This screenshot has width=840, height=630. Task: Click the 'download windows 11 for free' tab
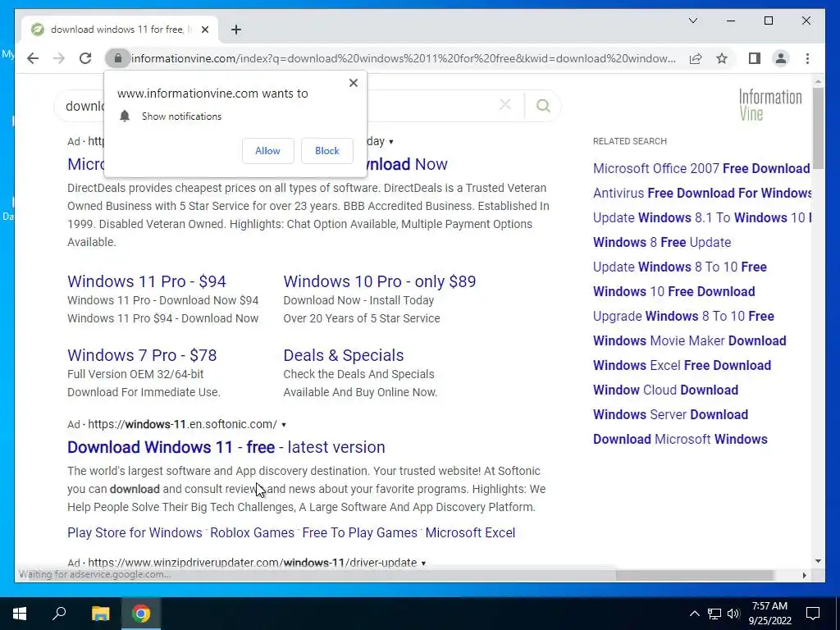pos(120,30)
